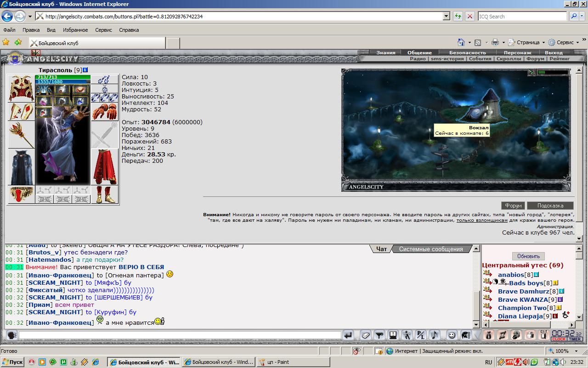Click the Favorites star icon
Viewport: 588px width, 368px height.
tap(6, 42)
